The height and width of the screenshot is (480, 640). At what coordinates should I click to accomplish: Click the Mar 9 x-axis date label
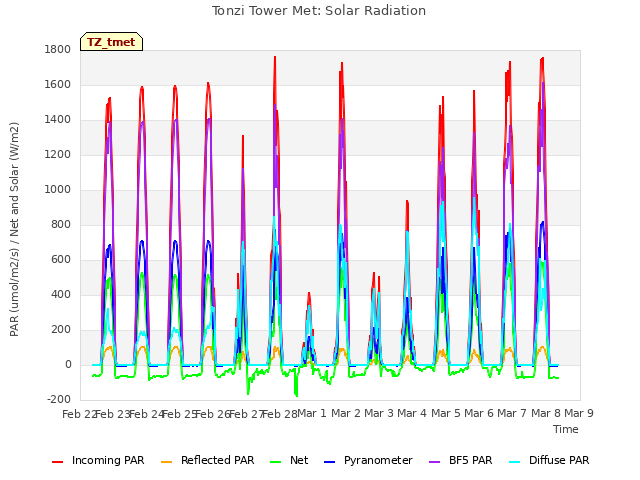click(x=579, y=413)
